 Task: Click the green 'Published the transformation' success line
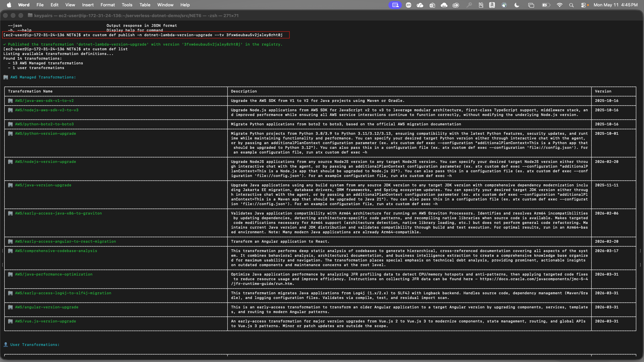143,44
